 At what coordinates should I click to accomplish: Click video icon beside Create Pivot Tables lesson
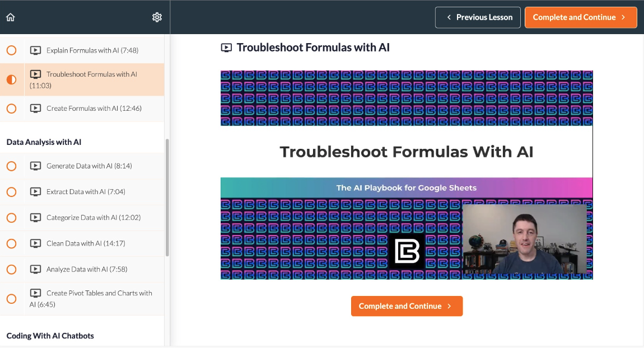click(36, 293)
